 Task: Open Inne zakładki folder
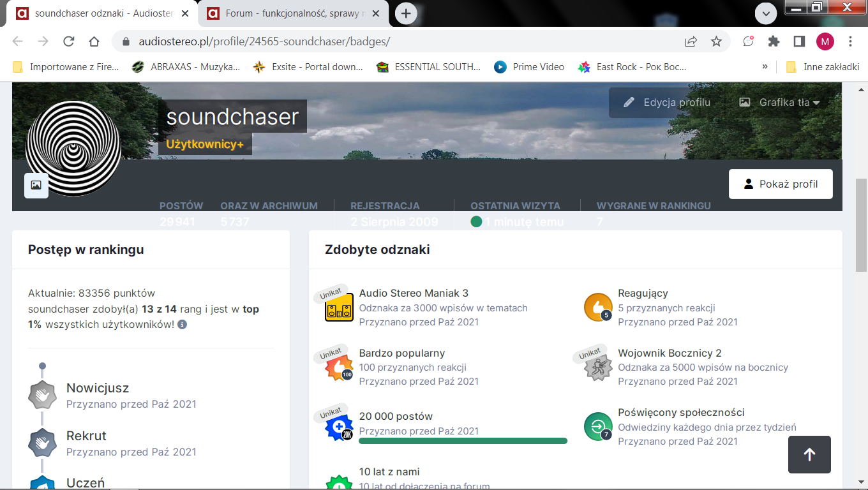click(823, 66)
